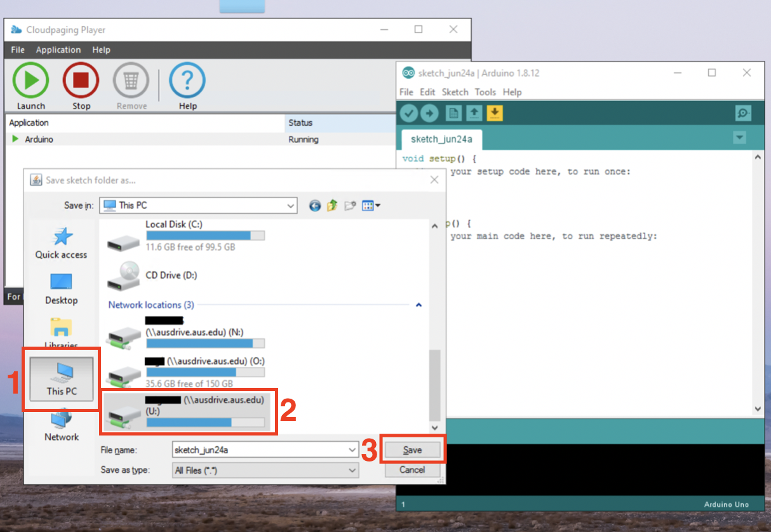Viewport: 771px width, 532px height.
Task: Click the Arduino editor scrollbar's up arrow
Action: [x=758, y=157]
